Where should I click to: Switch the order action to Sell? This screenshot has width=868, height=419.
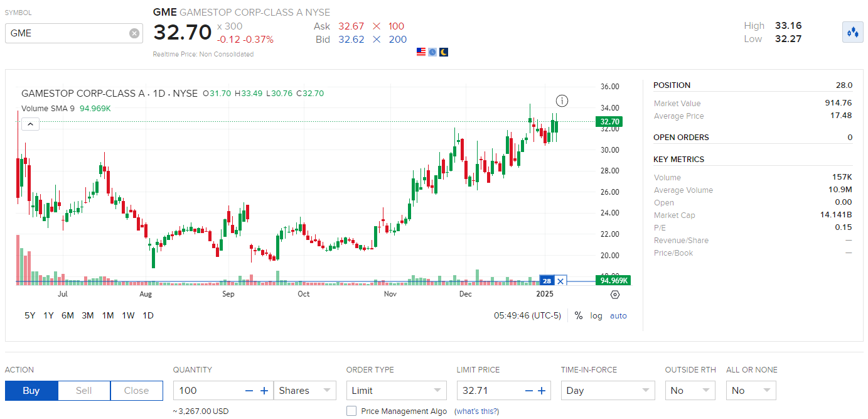point(83,390)
